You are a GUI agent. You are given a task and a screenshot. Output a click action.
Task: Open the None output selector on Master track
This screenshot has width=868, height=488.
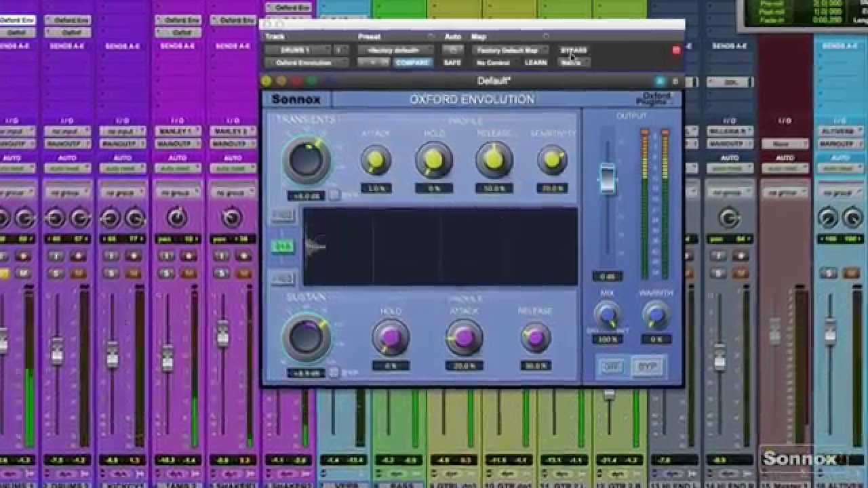[x=785, y=144]
